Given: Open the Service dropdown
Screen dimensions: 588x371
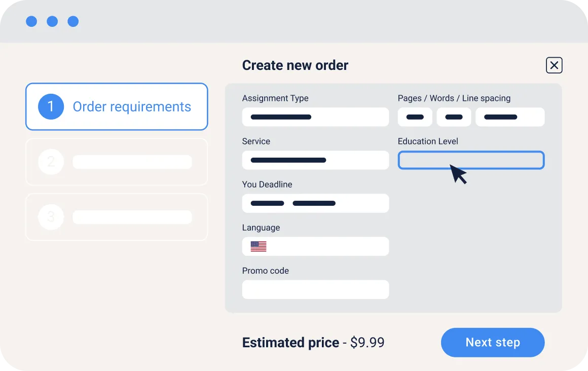Looking at the screenshot, I should (x=315, y=160).
